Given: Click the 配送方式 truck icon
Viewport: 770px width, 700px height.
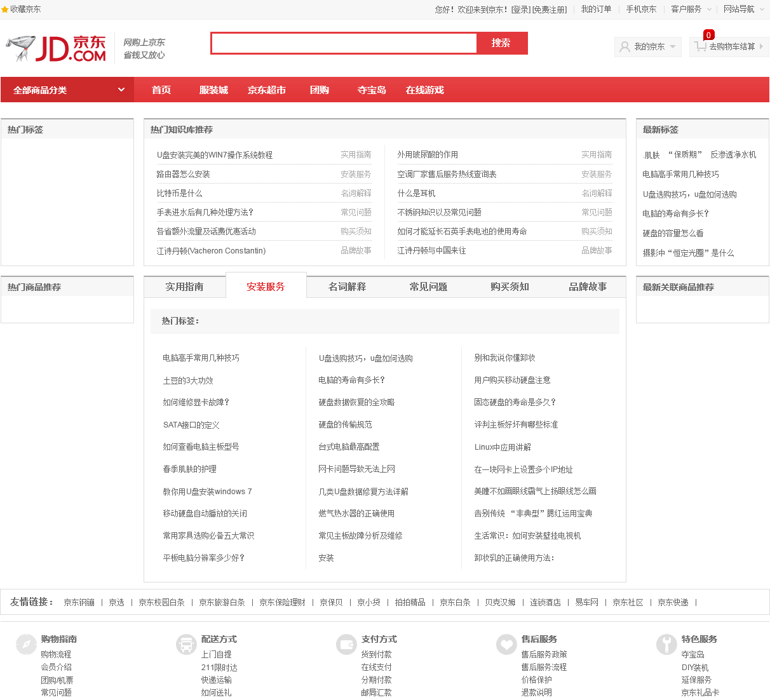Looking at the screenshot, I should (x=186, y=645).
